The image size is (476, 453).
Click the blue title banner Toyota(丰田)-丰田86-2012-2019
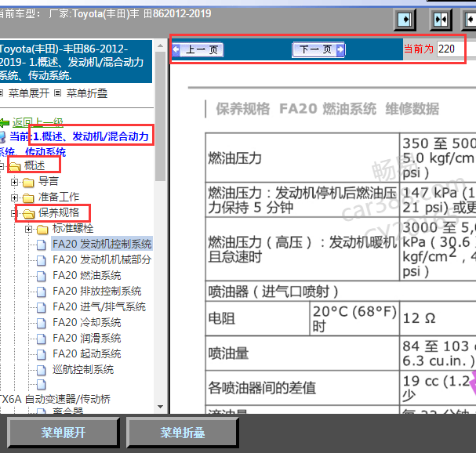coord(76,62)
